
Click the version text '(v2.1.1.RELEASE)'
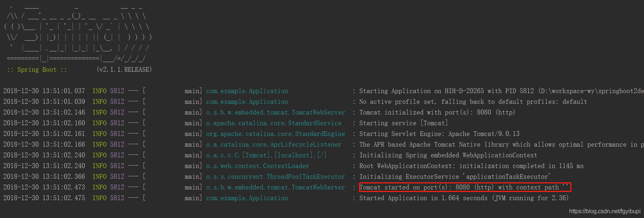tap(124, 70)
